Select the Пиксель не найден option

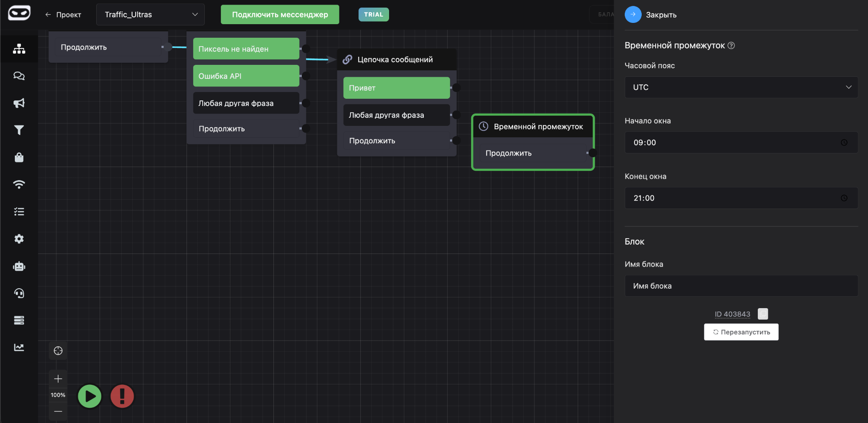click(246, 49)
